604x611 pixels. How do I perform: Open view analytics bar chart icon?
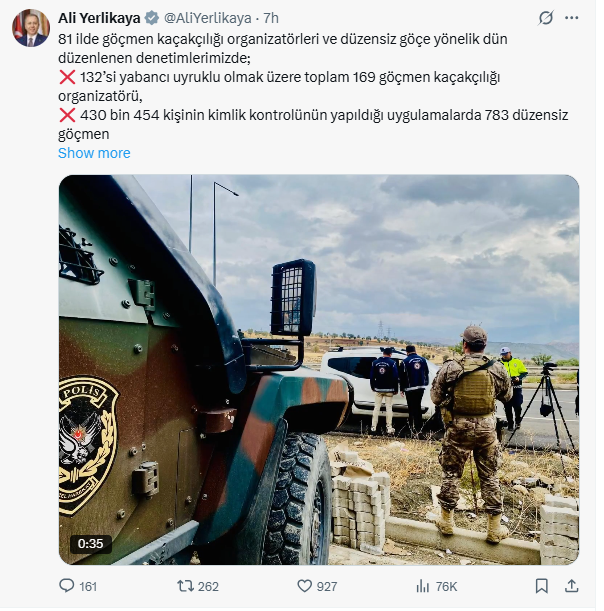(422, 586)
